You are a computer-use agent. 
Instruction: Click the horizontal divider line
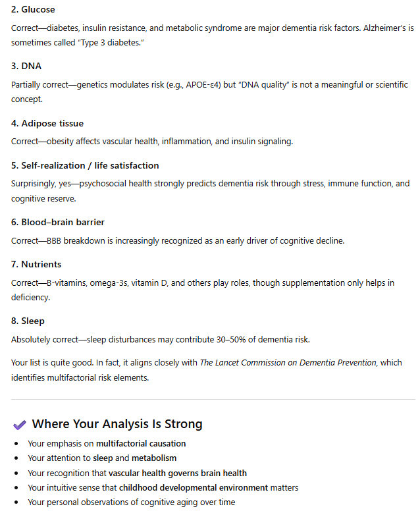210,399
